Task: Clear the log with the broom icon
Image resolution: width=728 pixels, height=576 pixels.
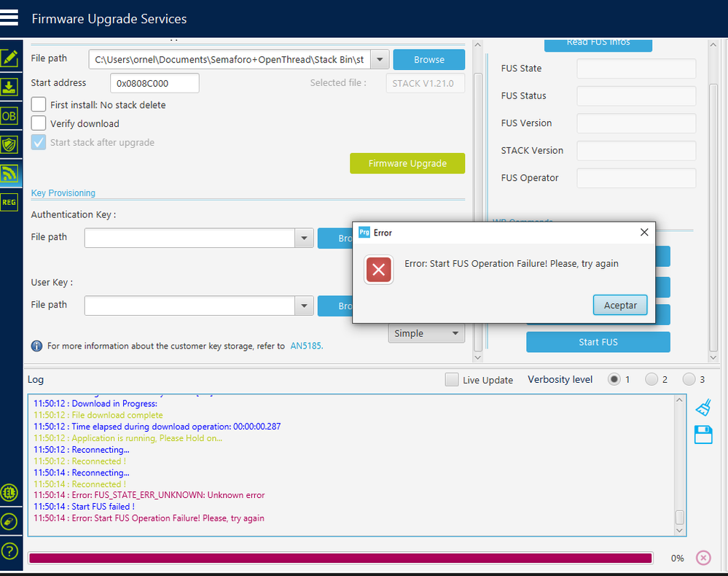Action: tap(703, 408)
